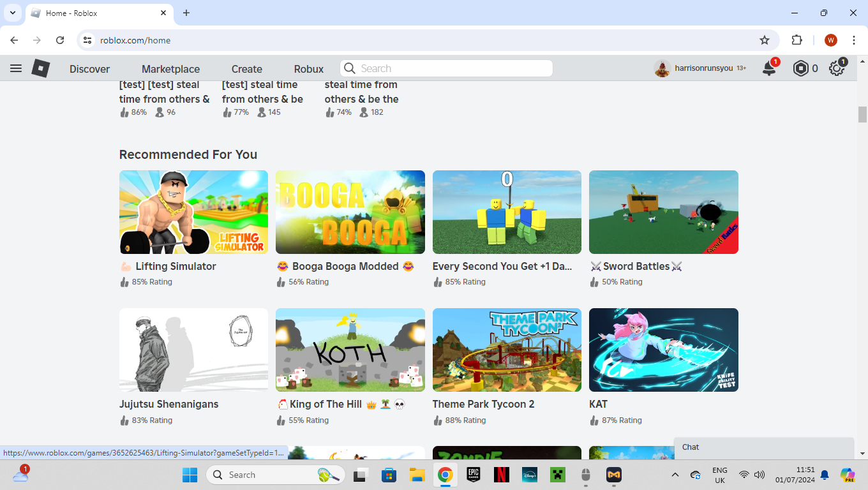Click the Roblox search box

coord(447,68)
